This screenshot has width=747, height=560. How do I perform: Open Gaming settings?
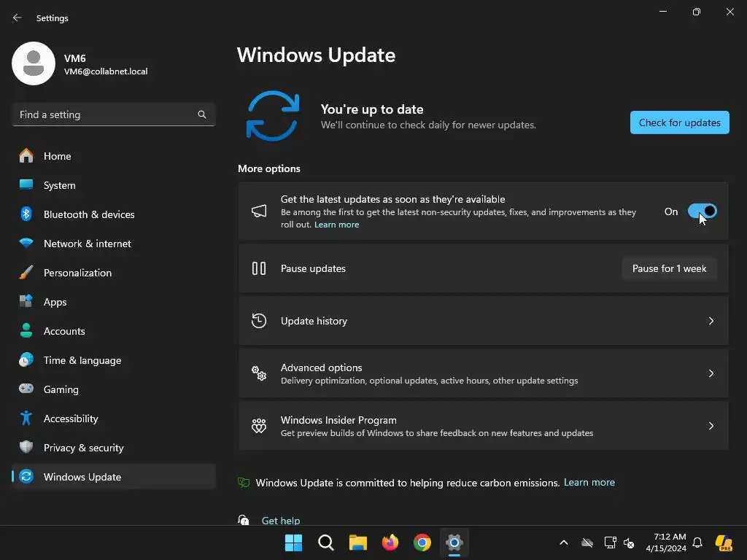point(114,389)
